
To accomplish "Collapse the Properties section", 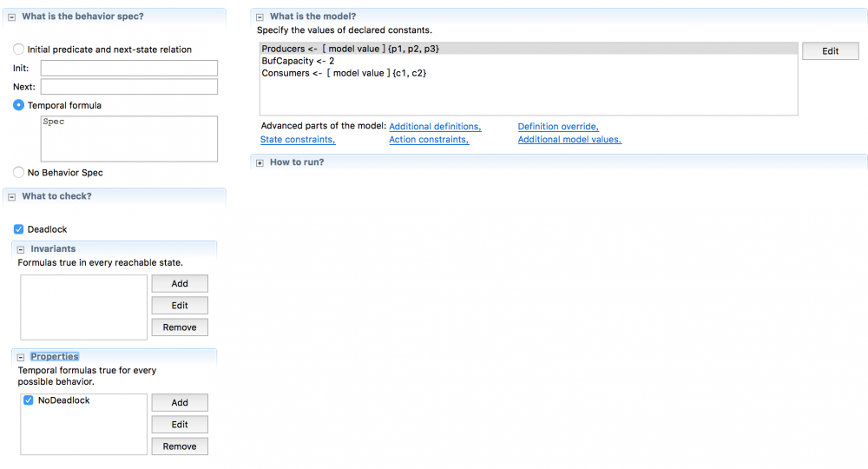I will [21, 357].
